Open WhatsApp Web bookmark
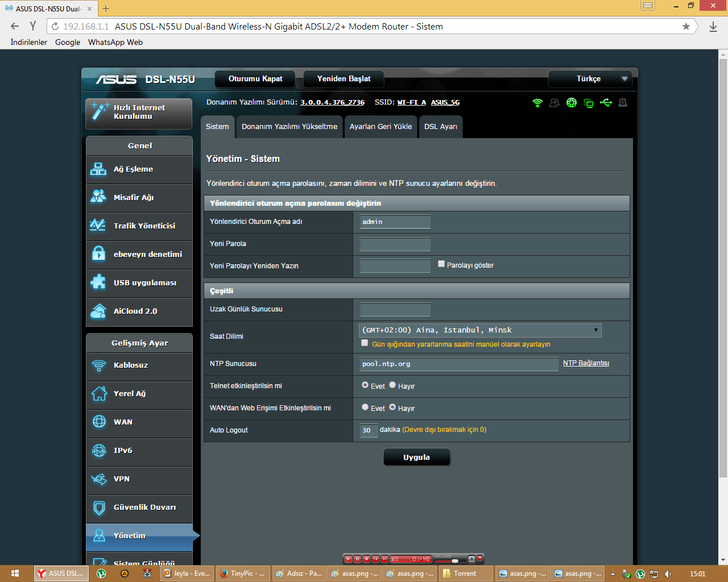Image resolution: width=728 pixels, height=582 pixels. tap(115, 42)
